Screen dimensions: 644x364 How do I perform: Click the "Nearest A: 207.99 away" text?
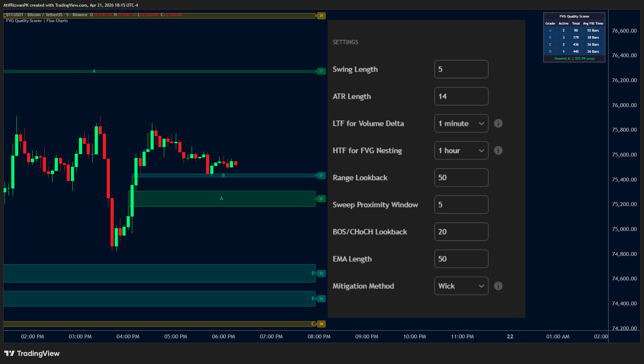(574, 59)
